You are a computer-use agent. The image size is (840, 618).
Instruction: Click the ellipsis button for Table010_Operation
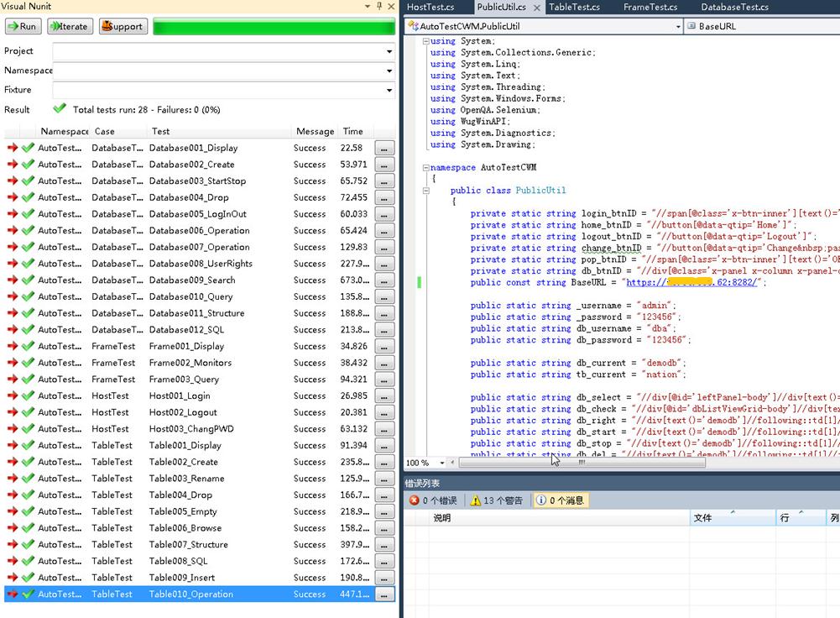(x=383, y=594)
